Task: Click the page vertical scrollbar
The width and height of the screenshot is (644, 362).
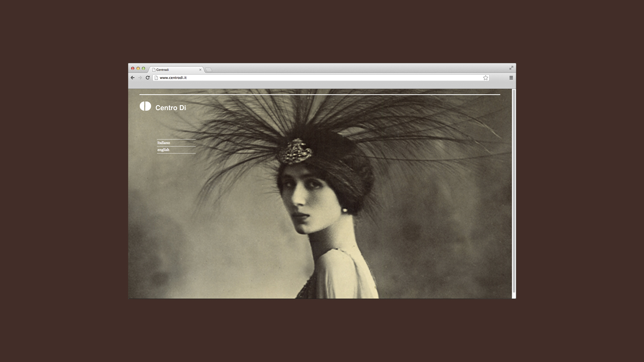Action: (x=514, y=191)
